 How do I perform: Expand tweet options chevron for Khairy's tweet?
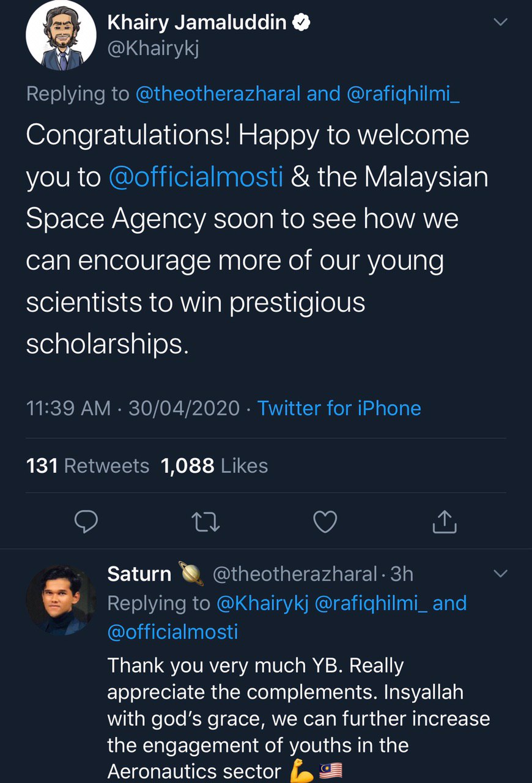coord(500,23)
